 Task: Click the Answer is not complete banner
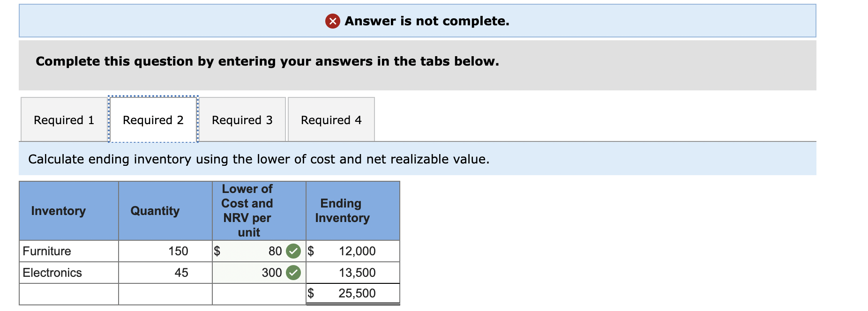(427, 21)
